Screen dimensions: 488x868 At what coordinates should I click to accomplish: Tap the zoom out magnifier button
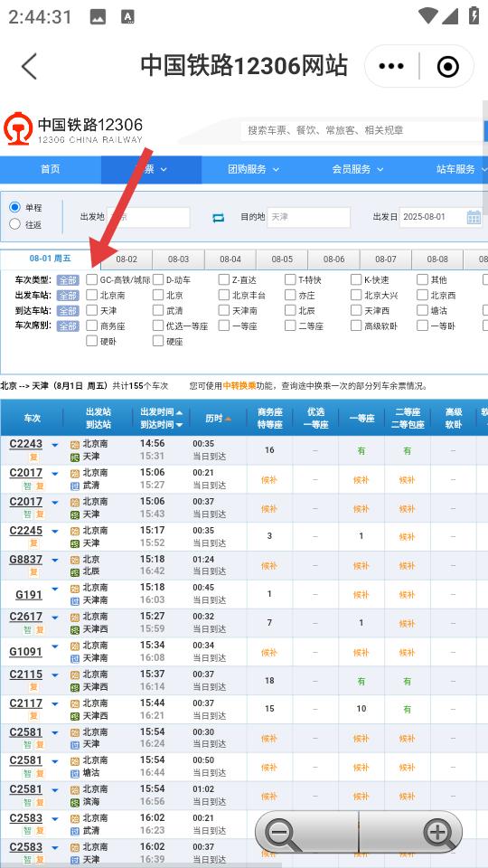pyautogui.click(x=283, y=833)
